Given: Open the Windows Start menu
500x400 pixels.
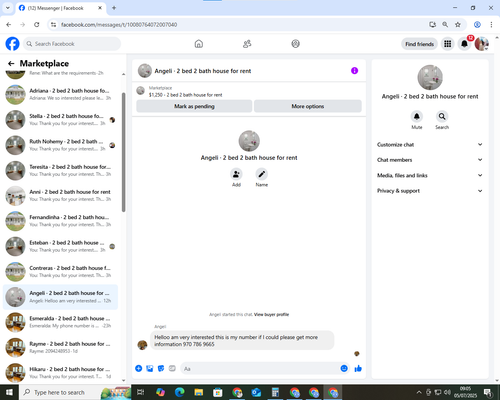Looking at the screenshot, I should coord(9,392).
